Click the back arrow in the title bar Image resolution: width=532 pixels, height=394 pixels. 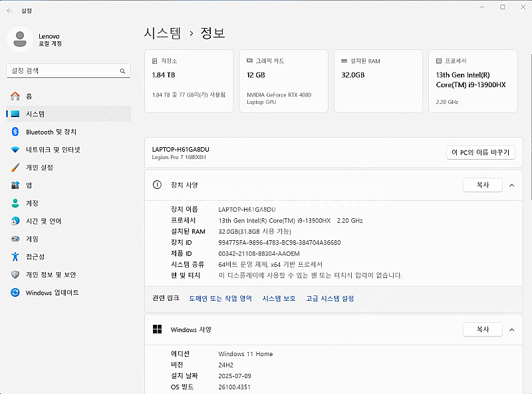[x=9, y=11]
